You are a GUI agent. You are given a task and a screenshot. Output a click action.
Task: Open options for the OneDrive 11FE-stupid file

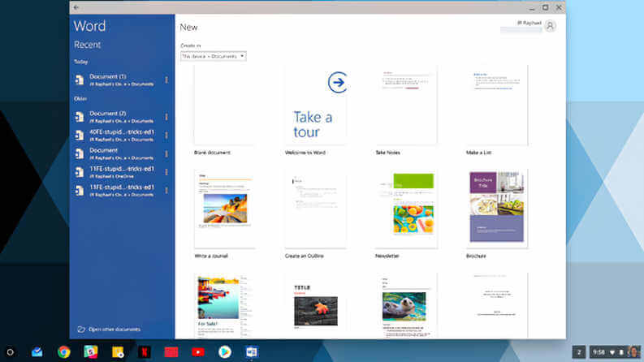(x=166, y=172)
